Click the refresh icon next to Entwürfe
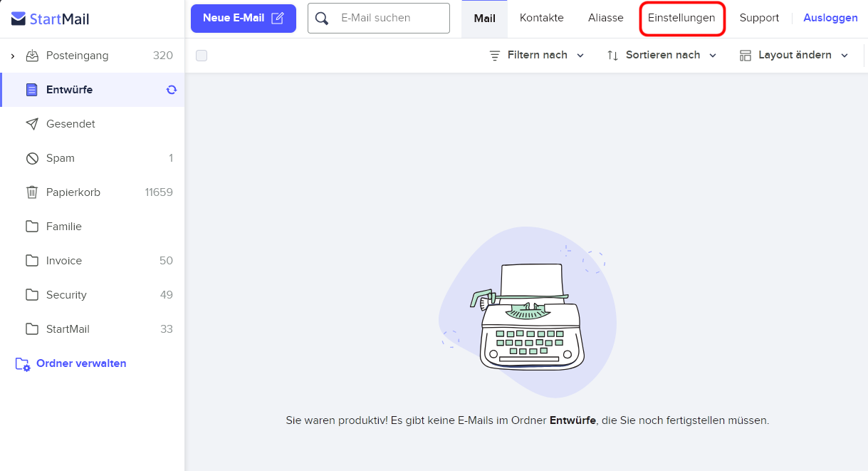Image resolution: width=868 pixels, height=471 pixels. [x=172, y=90]
